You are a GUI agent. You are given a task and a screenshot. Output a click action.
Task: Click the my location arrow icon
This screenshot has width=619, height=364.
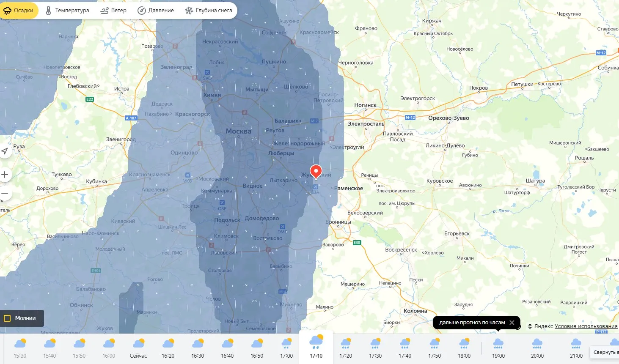point(5,151)
